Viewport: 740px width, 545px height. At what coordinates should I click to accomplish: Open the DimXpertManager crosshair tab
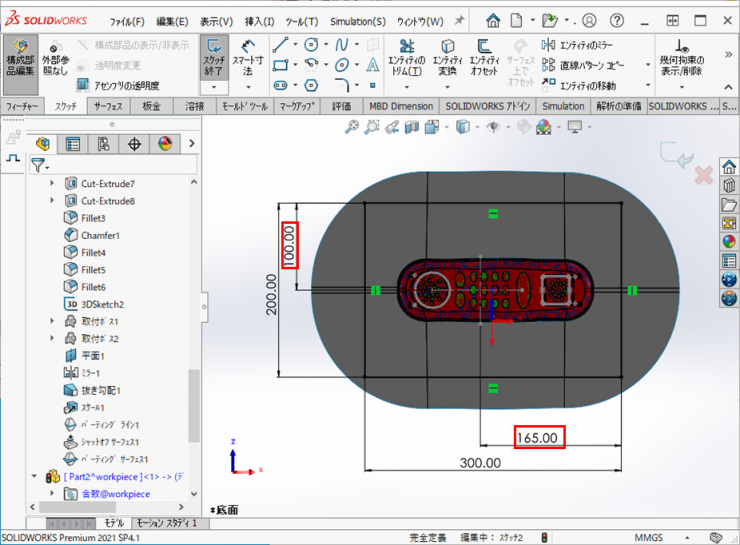(x=134, y=144)
